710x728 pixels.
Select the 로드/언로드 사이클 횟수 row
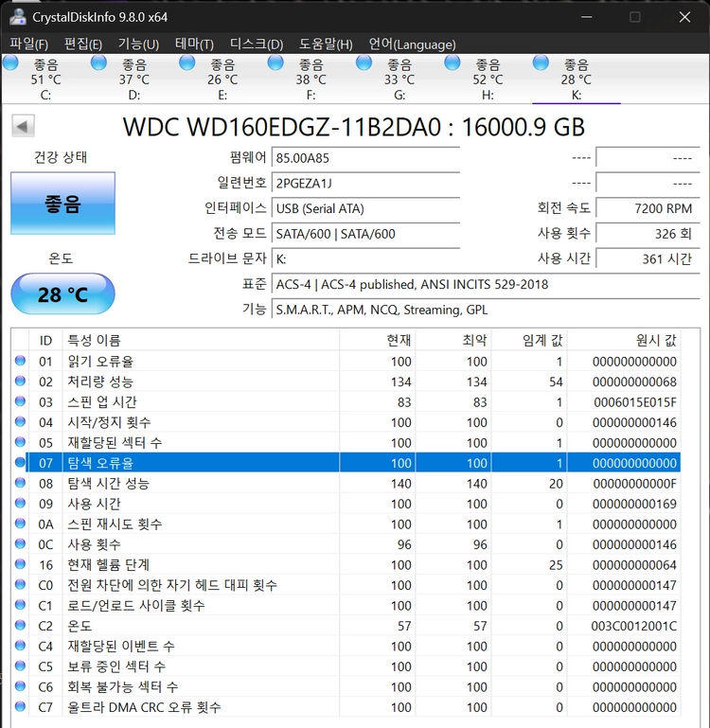click(x=346, y=605)
